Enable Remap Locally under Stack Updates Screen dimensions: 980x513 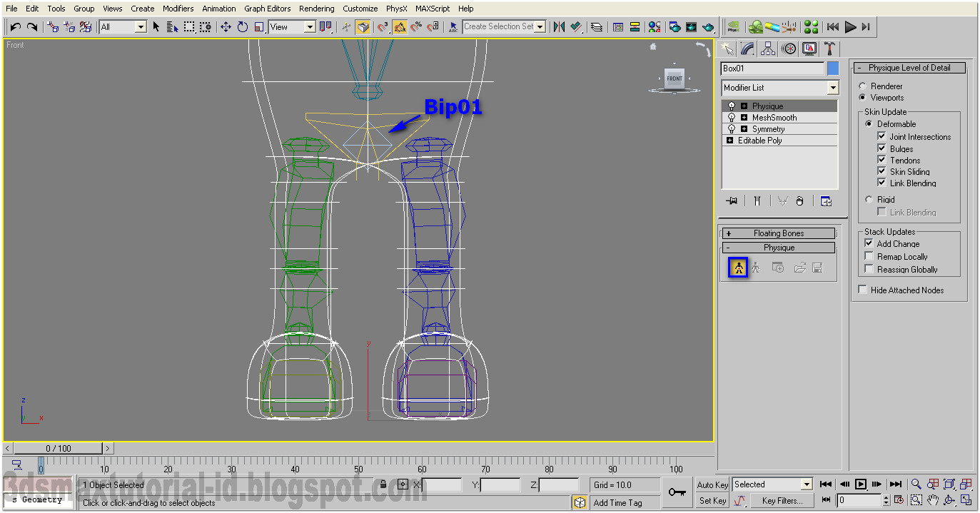pyautogui.click(x=869, y=256)
